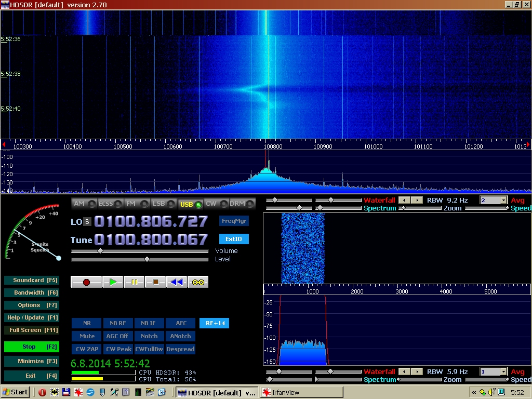Viewport: 532px width, 399px height.
Task: Mute the audio output
Action: [x=87, y=336]
